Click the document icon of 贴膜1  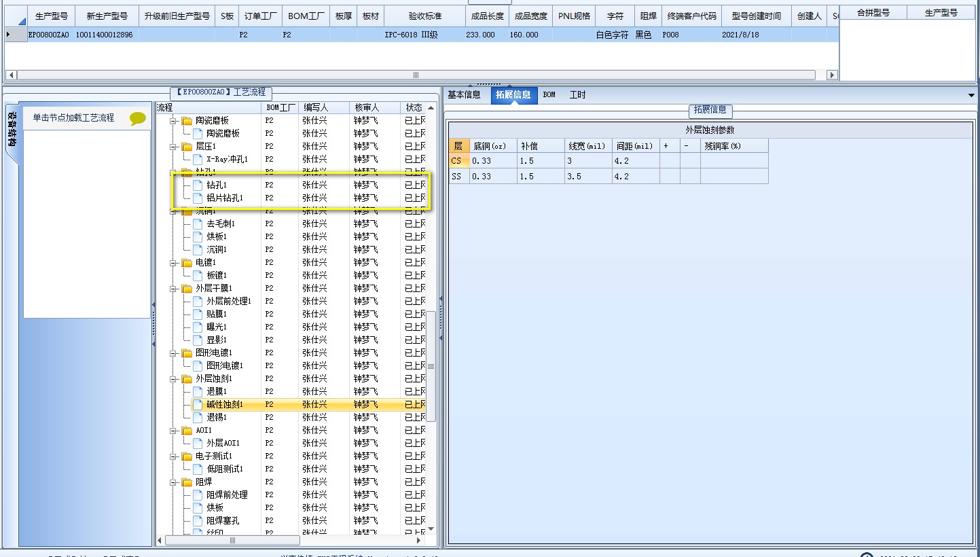(x=198, y=314)
